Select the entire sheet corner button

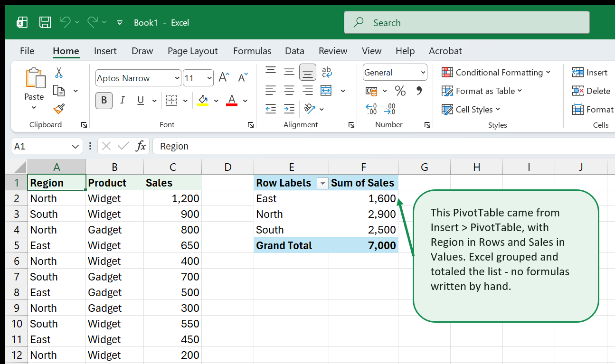(x=17, y=167)
